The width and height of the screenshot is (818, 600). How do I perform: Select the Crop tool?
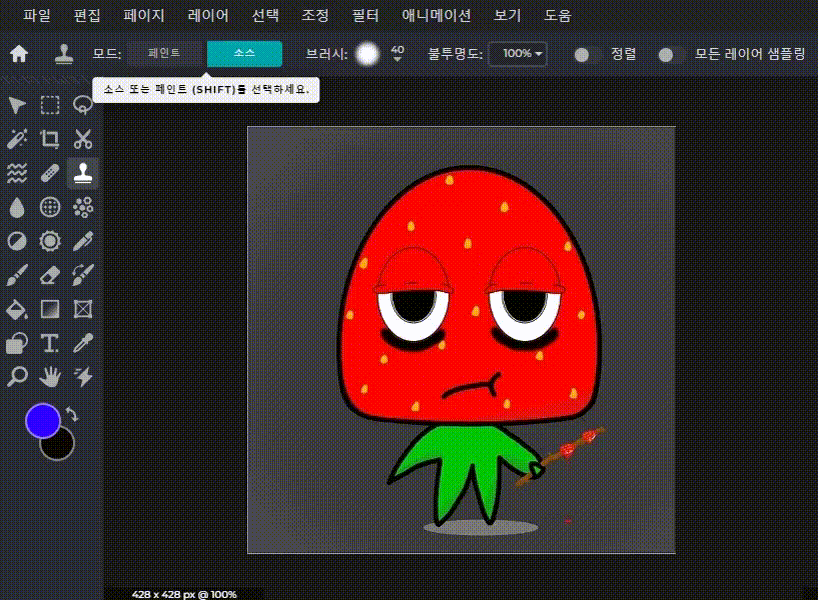50,139
